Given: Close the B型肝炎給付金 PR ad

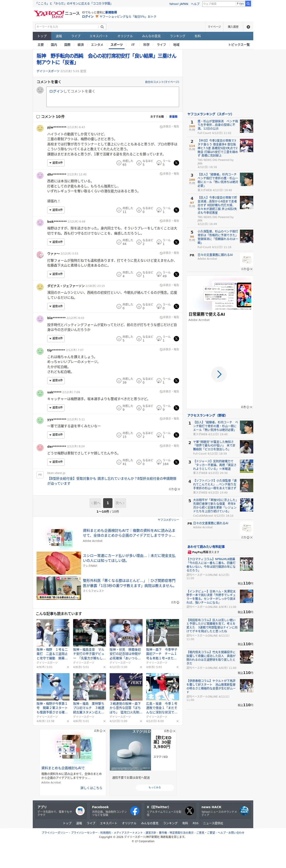Looking at the screenshot, I should 179,489.
